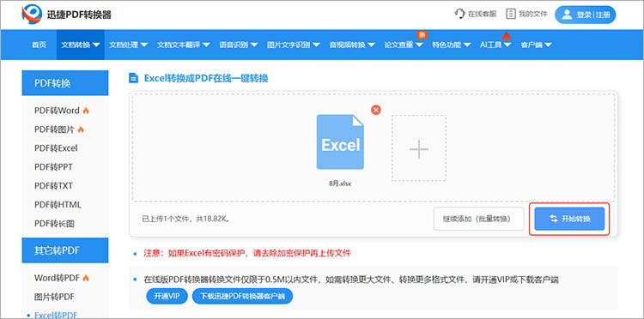Open the 我的文件 link

526,14
